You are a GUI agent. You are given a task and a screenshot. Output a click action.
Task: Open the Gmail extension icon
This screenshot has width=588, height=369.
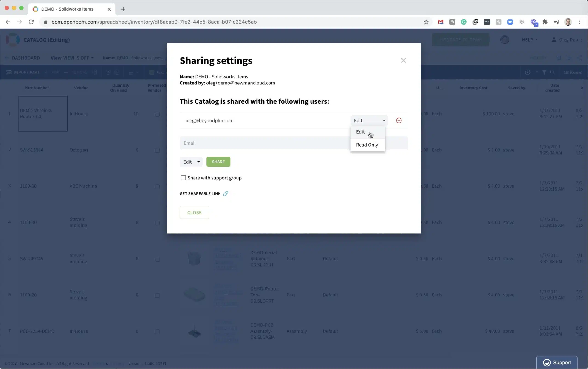point(441,22)
